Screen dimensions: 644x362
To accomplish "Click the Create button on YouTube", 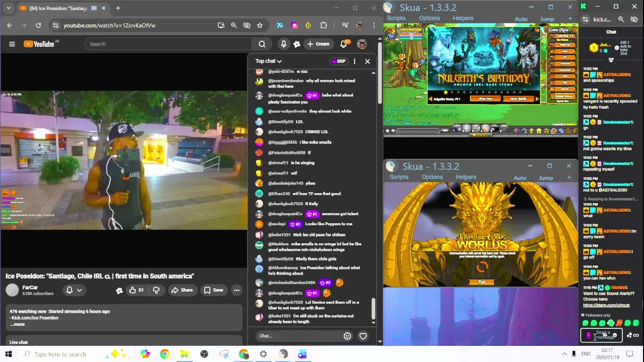I will pos(318,44).
